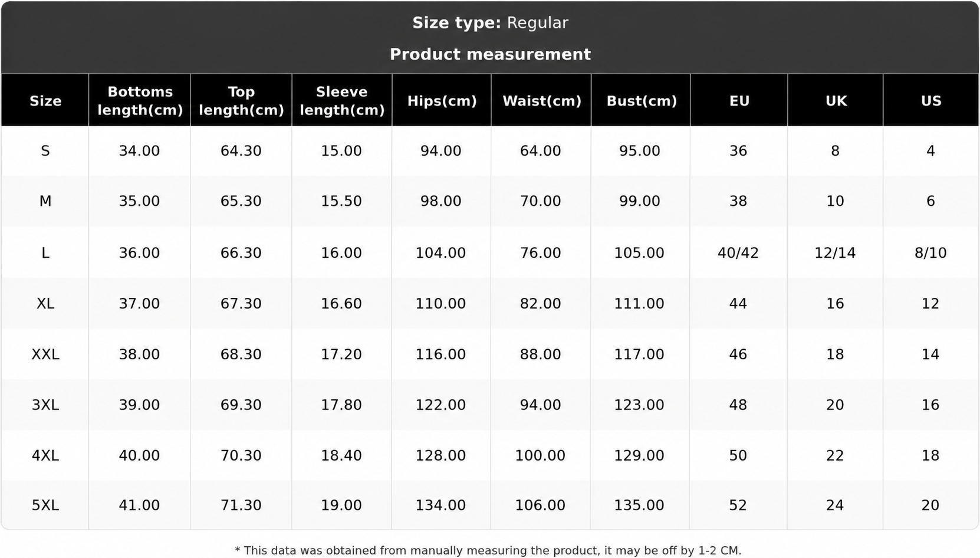Select the XXL size row label
Viewport: 980px width, 558px height.
(45, 355)
